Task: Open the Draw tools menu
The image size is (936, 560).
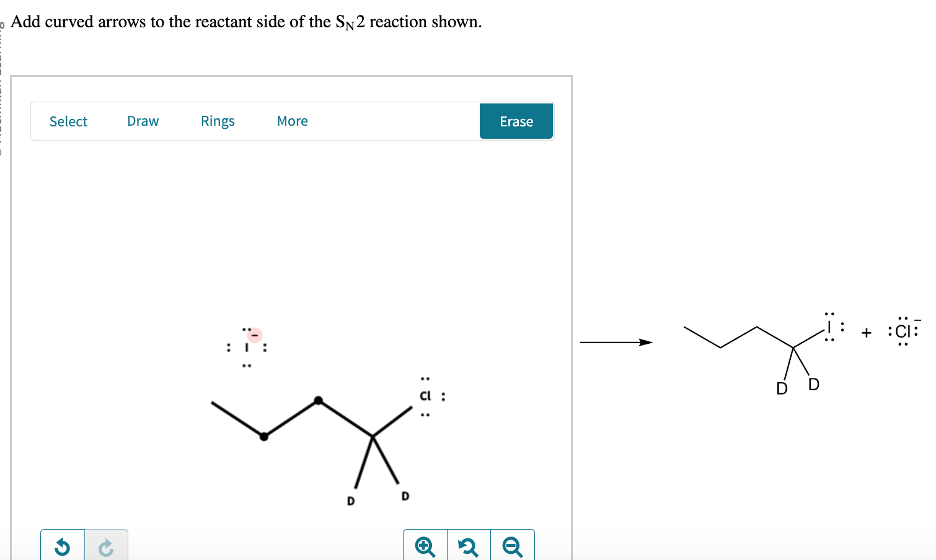Action: point(143,121)
